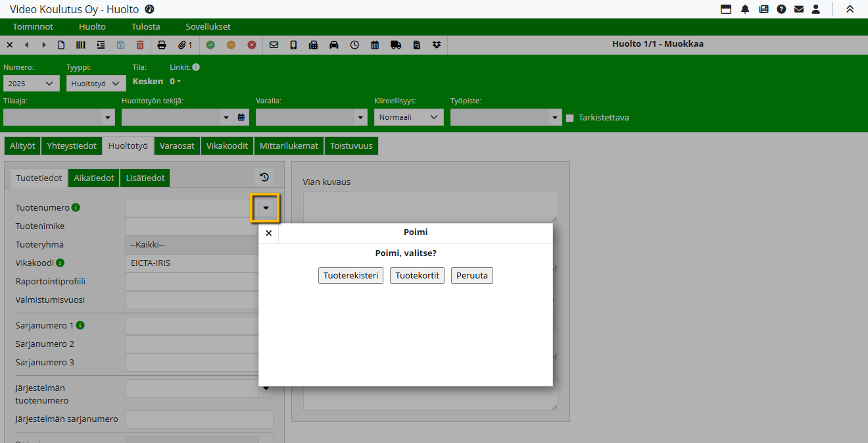Viewport: 868px width, 443px height.
Task: Toggle the Tarkistettava checkbox
Action: tap(570, 118)
